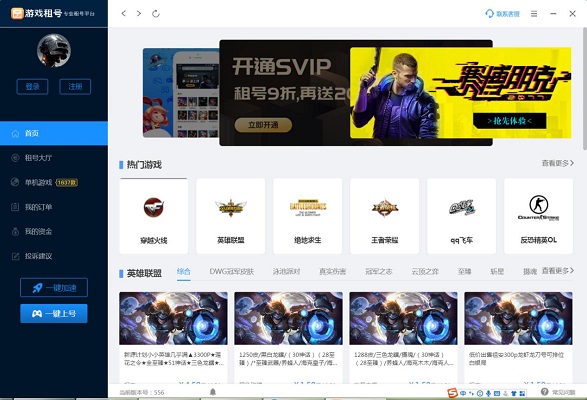This screenshot has width=587, height=400.
Task: Switch to the DWG冠军皮肤 tab
Action: (x=231, y=272)
